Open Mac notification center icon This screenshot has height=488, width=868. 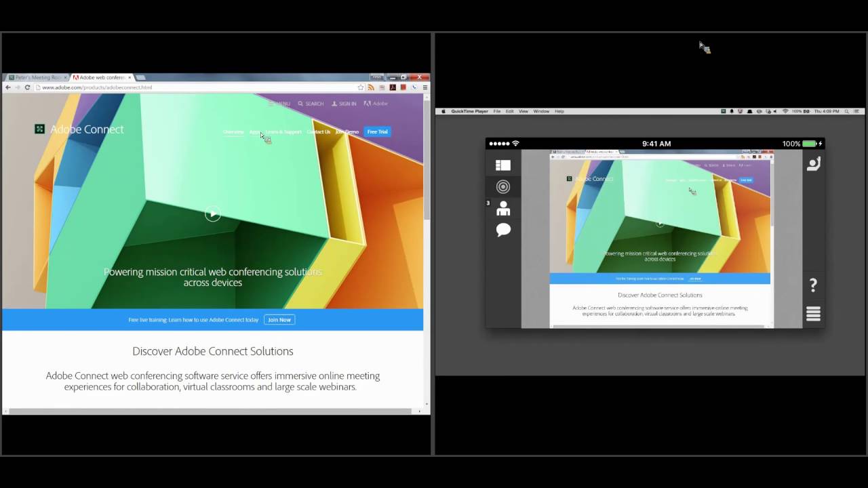pyautogui.click(x=857, y=111)
